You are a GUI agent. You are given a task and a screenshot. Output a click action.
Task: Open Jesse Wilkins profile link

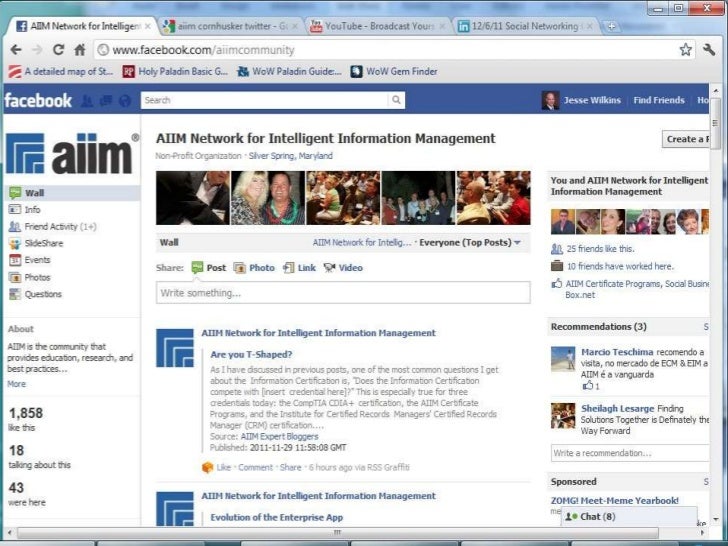coord(592,100)
